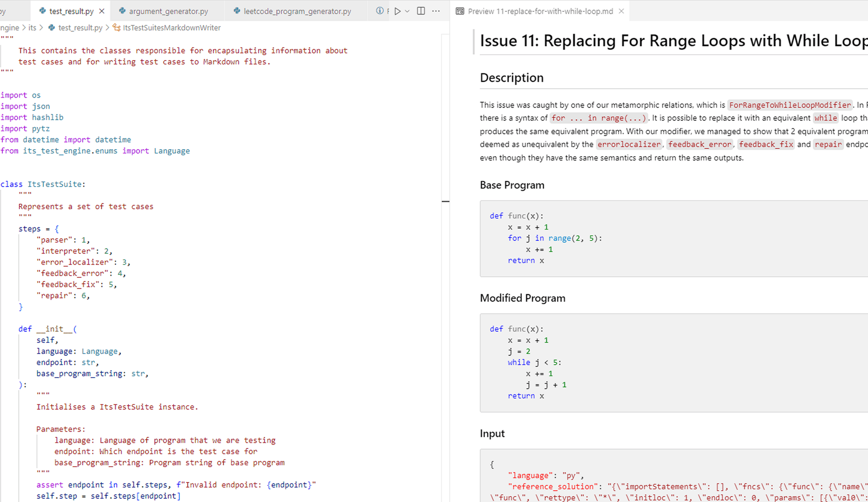Select the markdown Preview tab
The height and width of the screenshot is (502, 868).
coord(540,11)
